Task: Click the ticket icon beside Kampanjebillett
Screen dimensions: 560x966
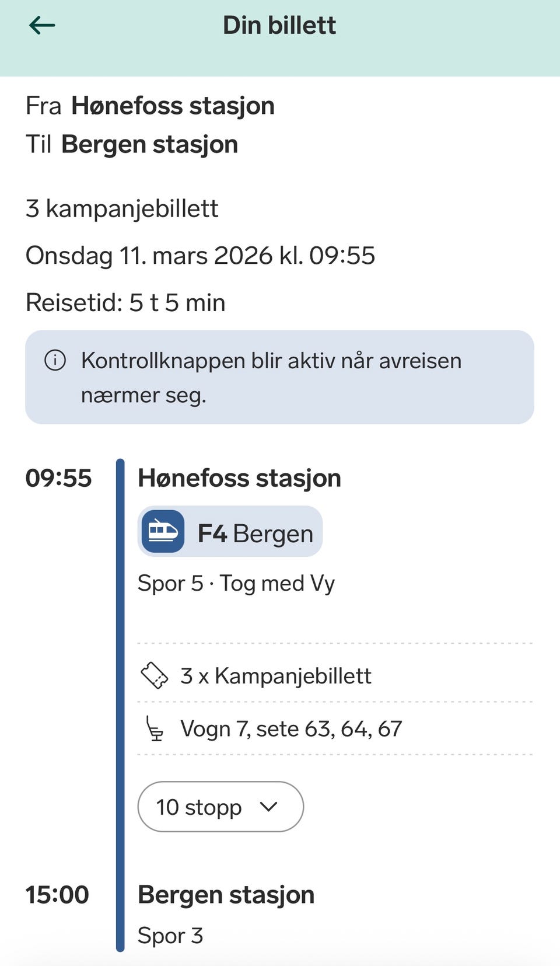Action: click(155, 675)
